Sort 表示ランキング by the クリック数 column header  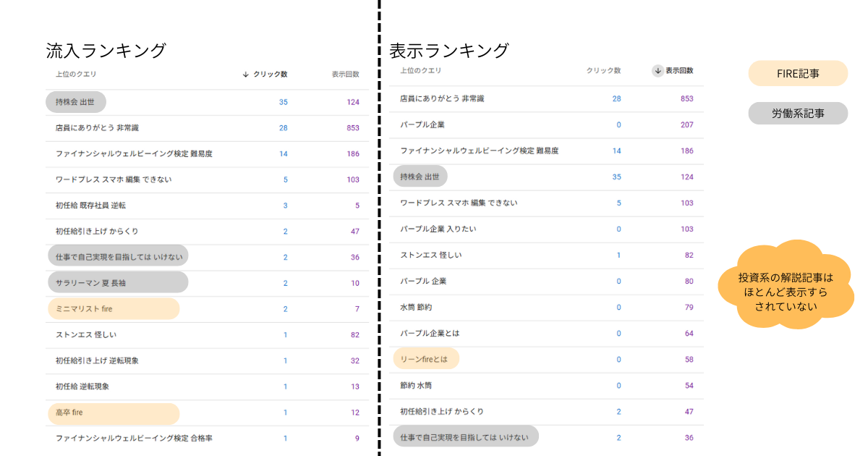[603, 71]
